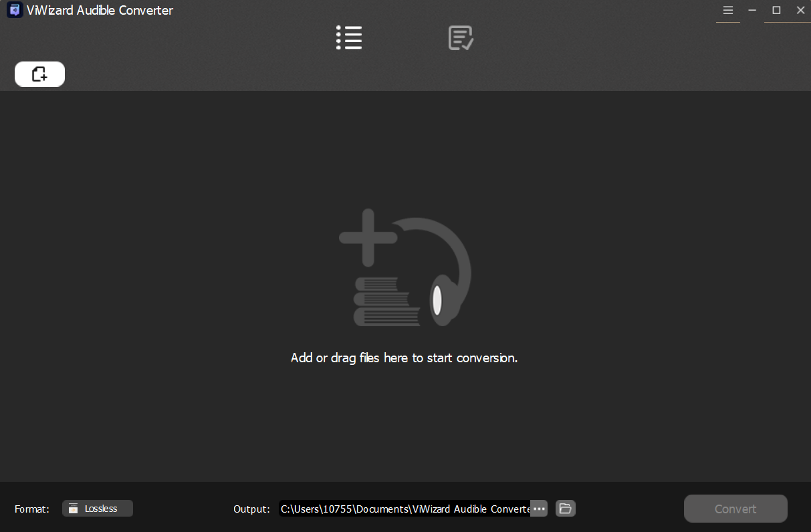Click the ViWizard app logo icon
The width and height of the screenshot is (811, 532).
click(x=14, y=10)
